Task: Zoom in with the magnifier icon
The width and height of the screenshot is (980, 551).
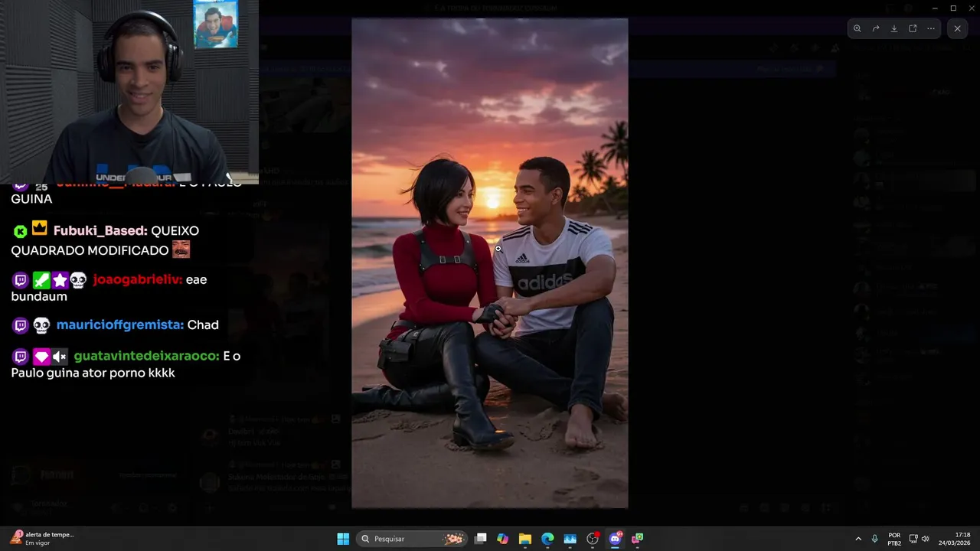Action: coord(857,28)
